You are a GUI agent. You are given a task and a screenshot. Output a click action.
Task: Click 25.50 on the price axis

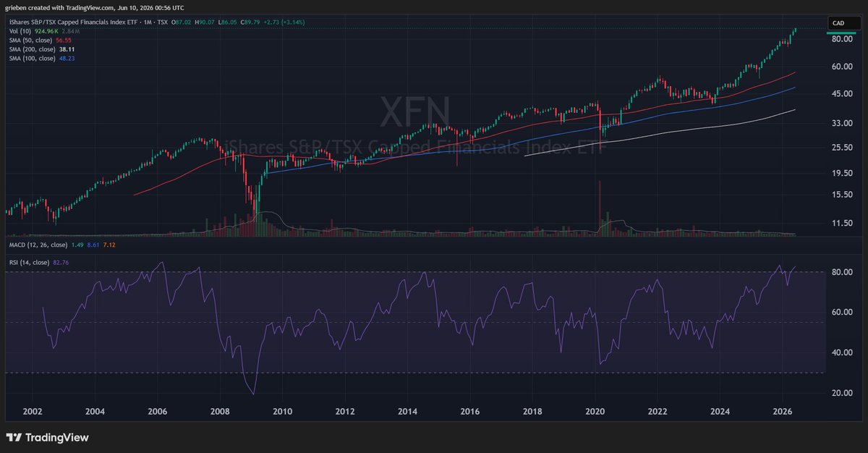pos(841,148)
